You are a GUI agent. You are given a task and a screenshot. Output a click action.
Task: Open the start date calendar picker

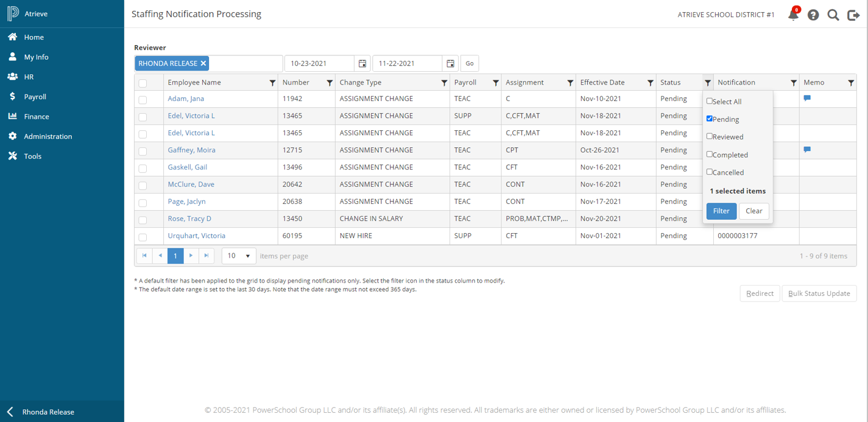pyautogui.click(x=362, y=63)
